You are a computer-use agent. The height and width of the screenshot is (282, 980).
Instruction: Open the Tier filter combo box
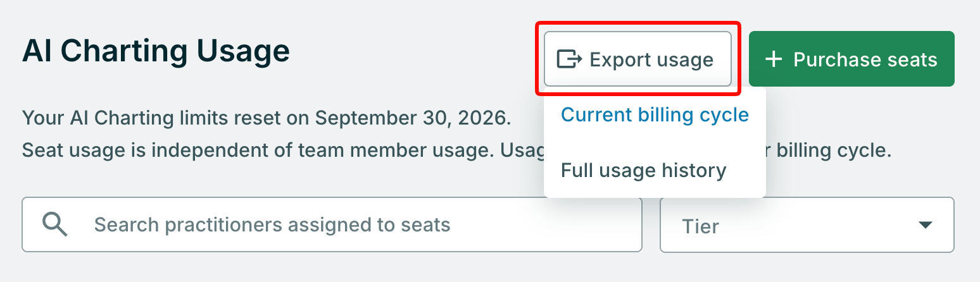[807, 225]
